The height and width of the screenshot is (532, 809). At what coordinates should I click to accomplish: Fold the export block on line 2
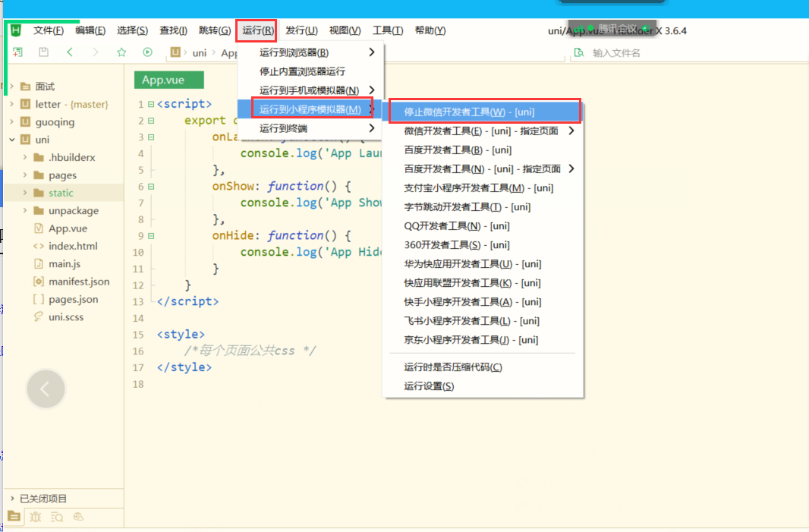pyautogui.click(x=151, y=121)
